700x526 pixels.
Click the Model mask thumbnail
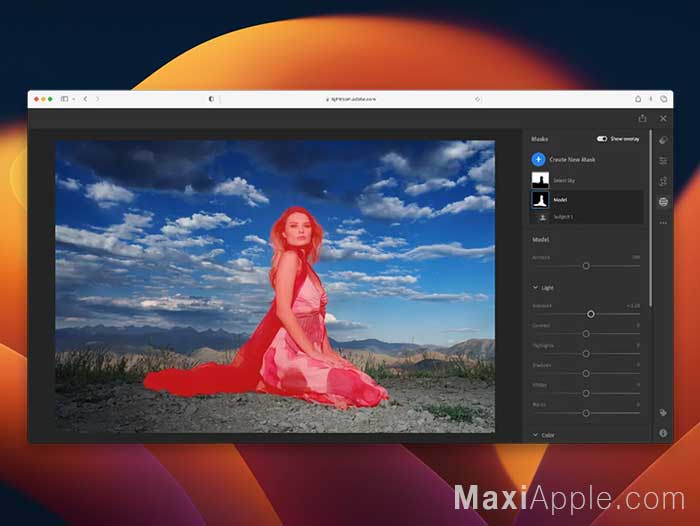coord(540,200)
